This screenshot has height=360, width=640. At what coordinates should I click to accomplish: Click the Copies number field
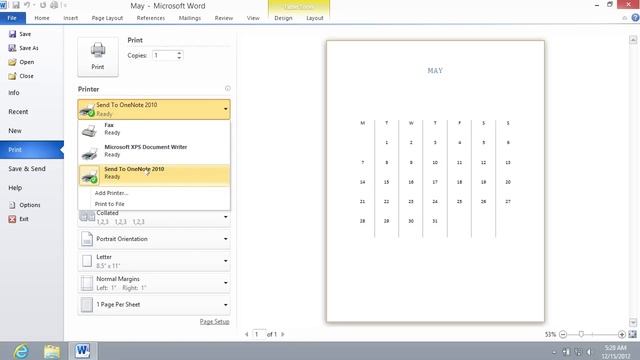[x=164, y=56]
